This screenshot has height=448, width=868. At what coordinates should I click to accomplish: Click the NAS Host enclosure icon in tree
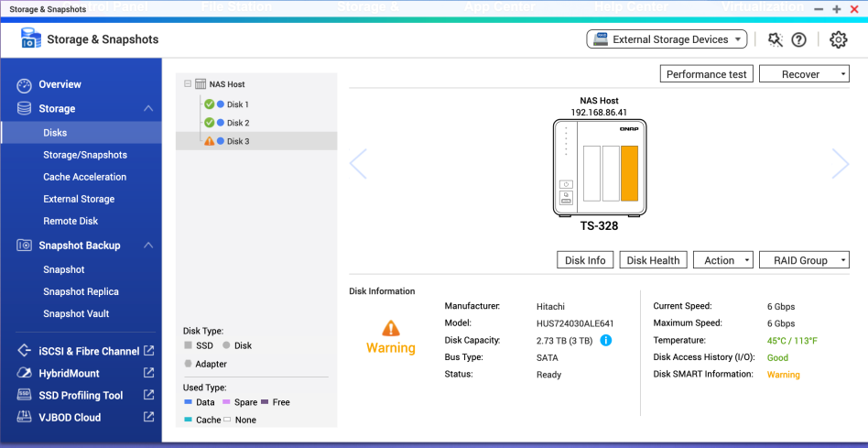[201, 84]
